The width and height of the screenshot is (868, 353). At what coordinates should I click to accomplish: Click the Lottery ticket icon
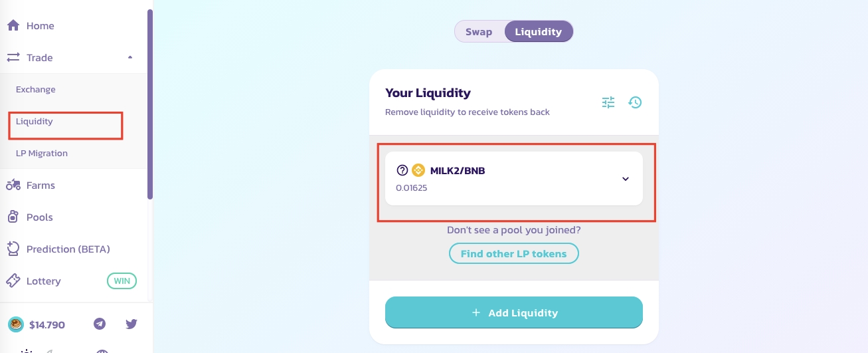click(13, 281)
